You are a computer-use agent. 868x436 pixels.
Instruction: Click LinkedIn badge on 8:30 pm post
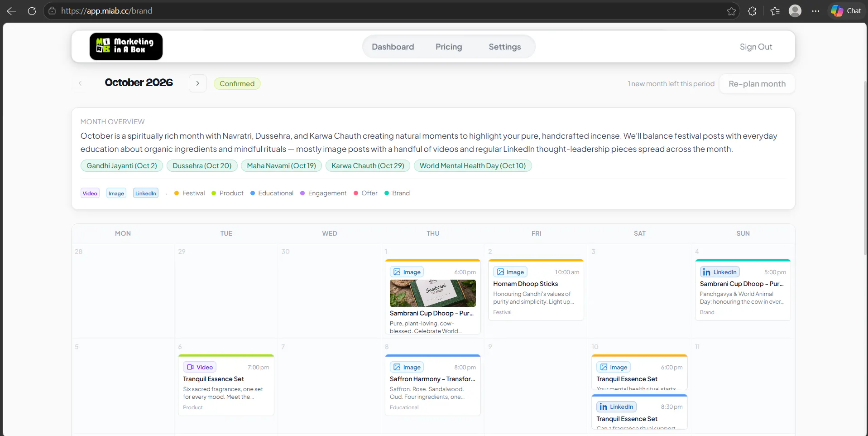[x=616, y=407]
